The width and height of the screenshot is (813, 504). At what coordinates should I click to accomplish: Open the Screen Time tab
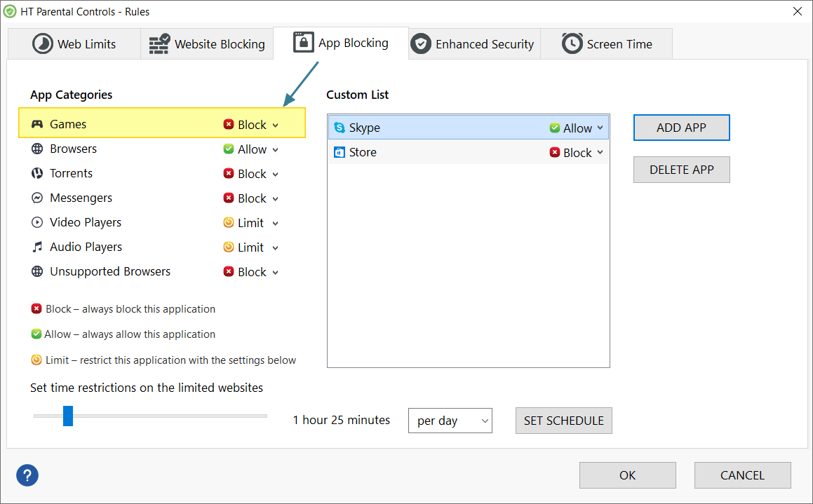pyautogui.click(x=606, y=43)
